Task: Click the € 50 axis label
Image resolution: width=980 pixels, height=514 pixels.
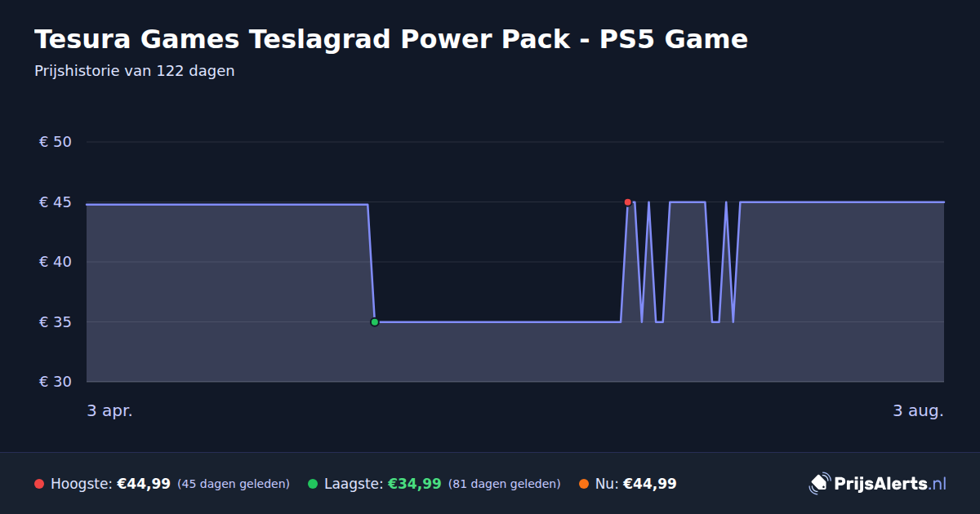Action: 56,142
